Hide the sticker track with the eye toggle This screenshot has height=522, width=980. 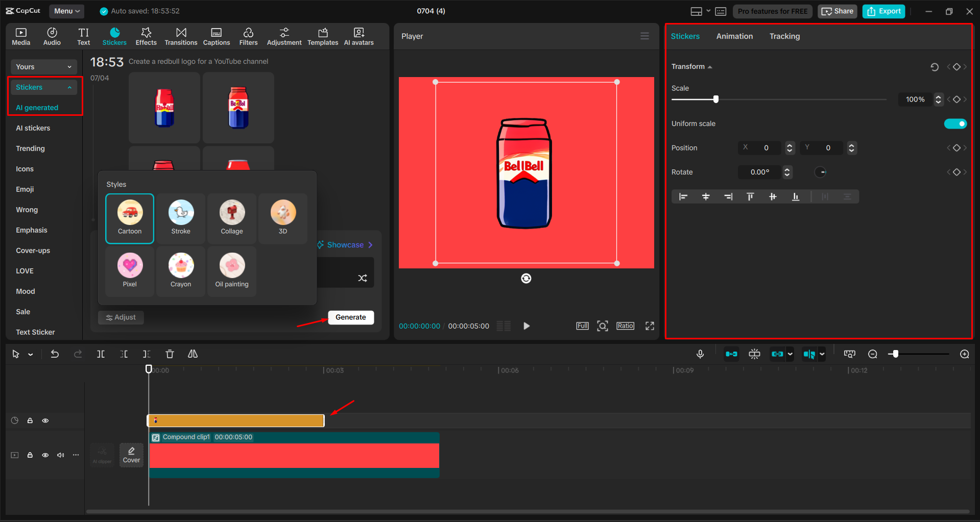click(45, 420)
